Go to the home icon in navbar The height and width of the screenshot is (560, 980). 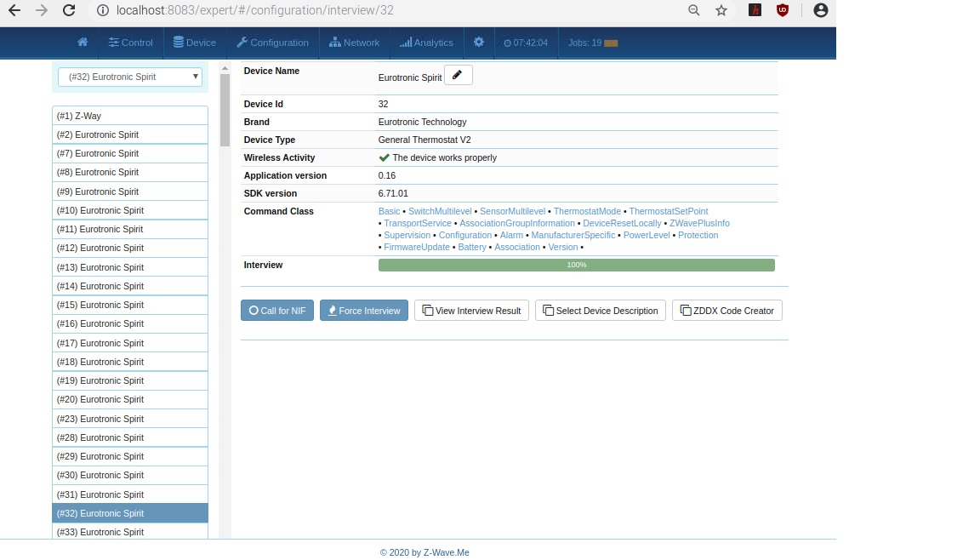(x=83, y=43)
